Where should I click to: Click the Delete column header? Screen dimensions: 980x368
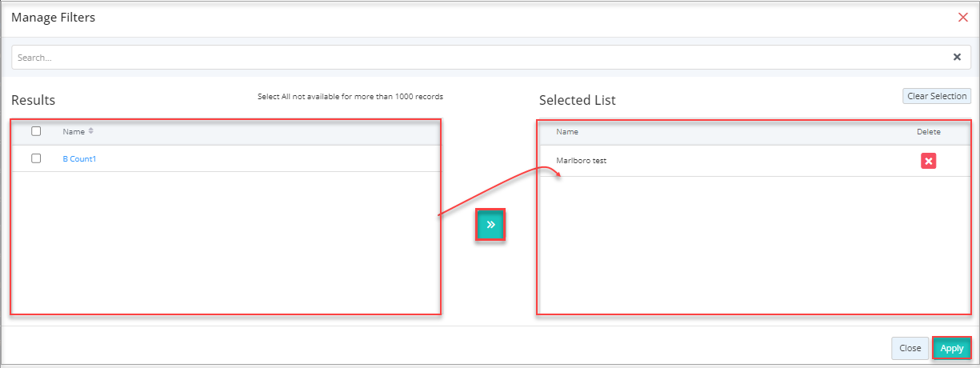pos(928,132)
